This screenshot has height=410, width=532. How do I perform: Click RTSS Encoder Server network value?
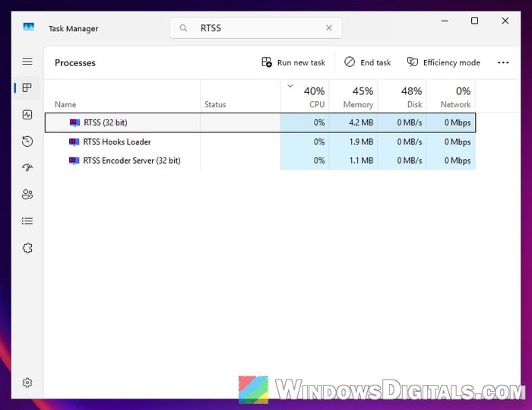pos(458,161)
